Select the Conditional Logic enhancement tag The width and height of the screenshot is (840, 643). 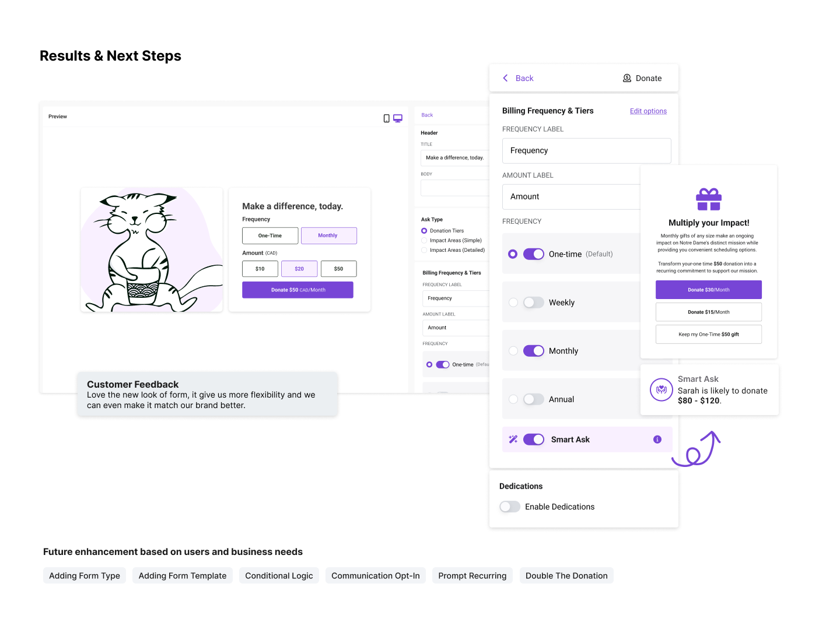pos(279,575)
